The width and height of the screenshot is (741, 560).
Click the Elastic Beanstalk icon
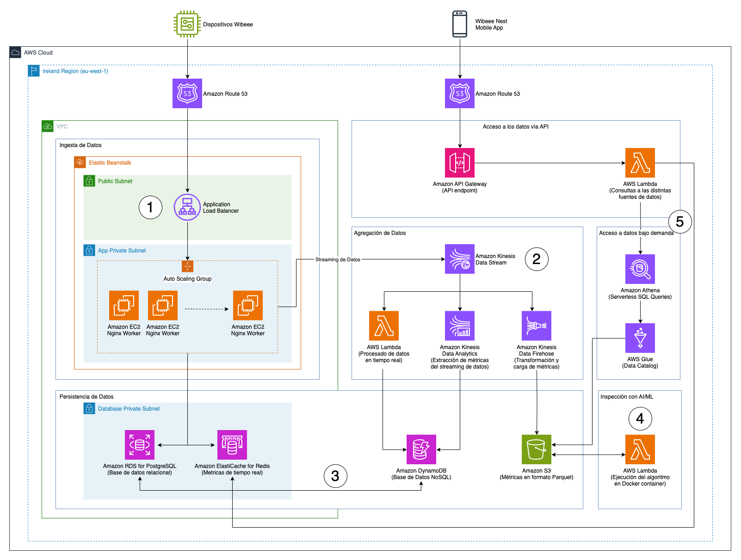point(80,162)
